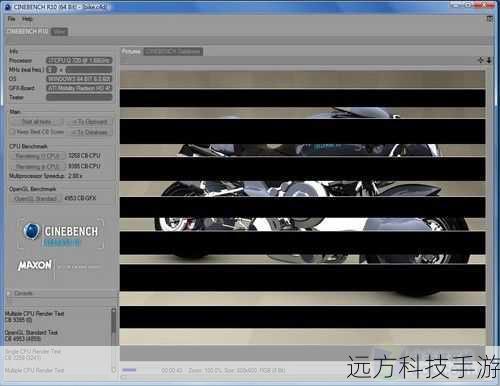Click the MAXON logo
500x386 pixels.
click(35, 265)
